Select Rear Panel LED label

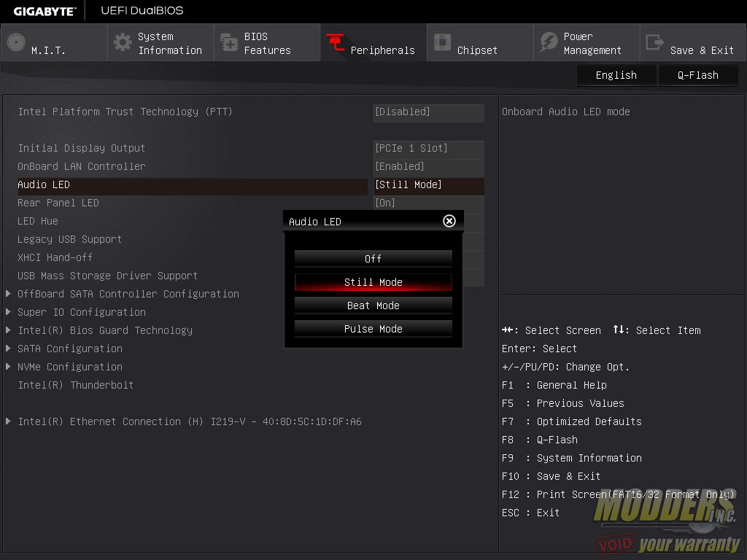58,203
